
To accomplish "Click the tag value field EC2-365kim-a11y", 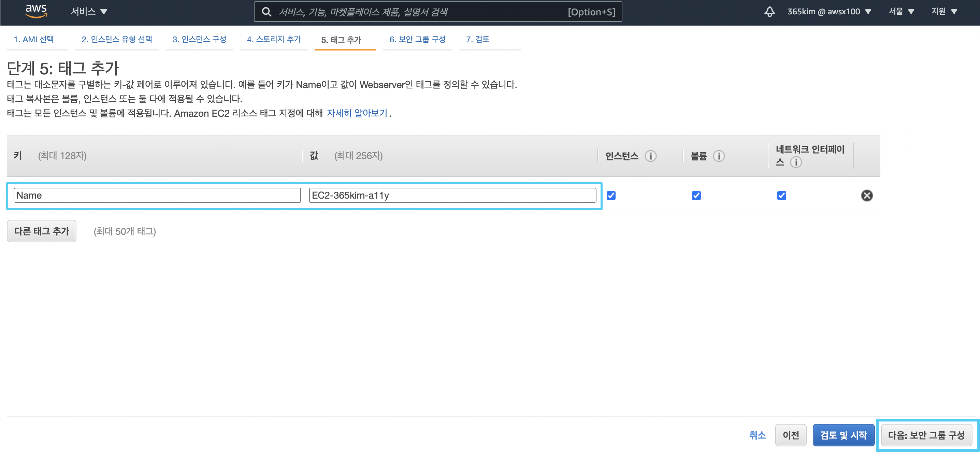I will click(x=452, y=196).
